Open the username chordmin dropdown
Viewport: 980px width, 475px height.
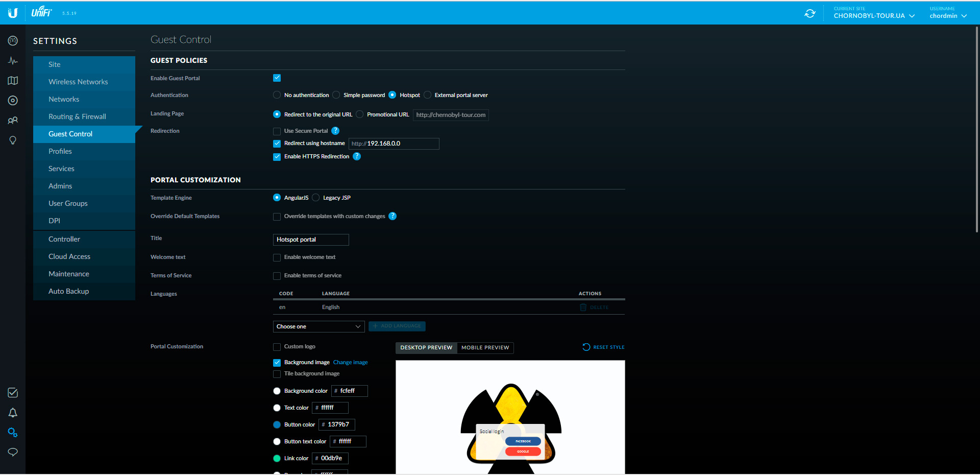tap(948, 16)
